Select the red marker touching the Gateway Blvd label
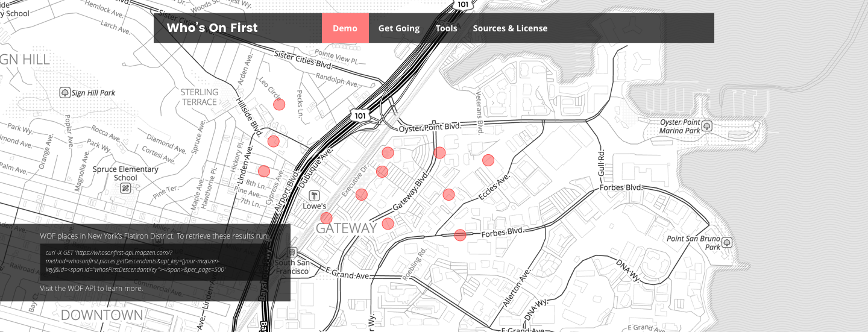 [x=440, y=152]
